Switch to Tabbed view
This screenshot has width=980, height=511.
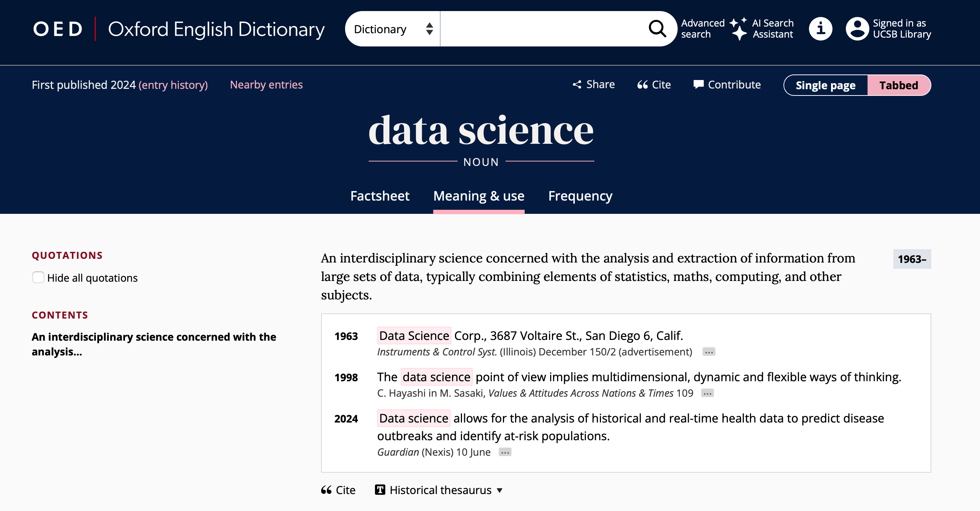(899, 85)
